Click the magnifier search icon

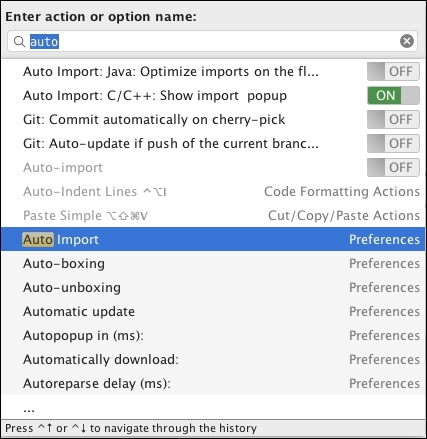click(19, 42)
